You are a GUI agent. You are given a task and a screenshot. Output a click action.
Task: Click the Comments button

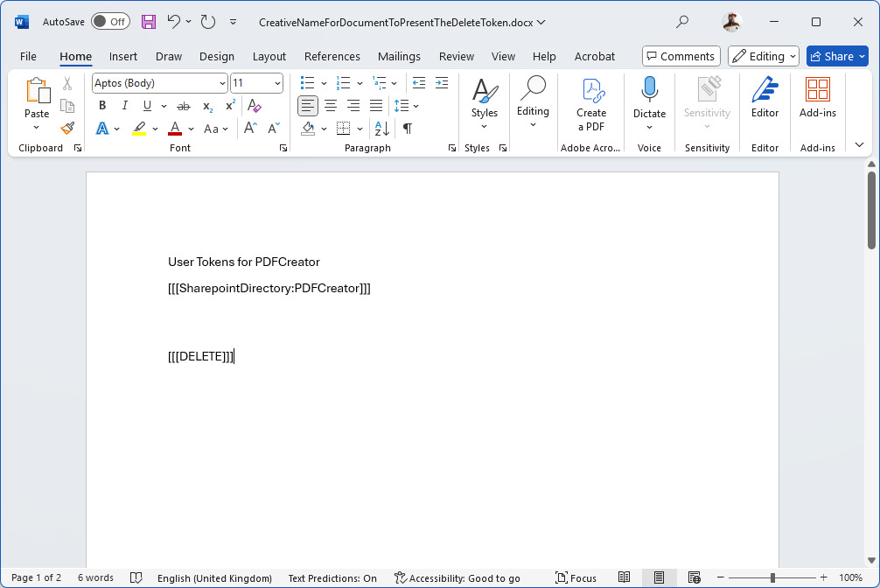click(x=681, y=56)
